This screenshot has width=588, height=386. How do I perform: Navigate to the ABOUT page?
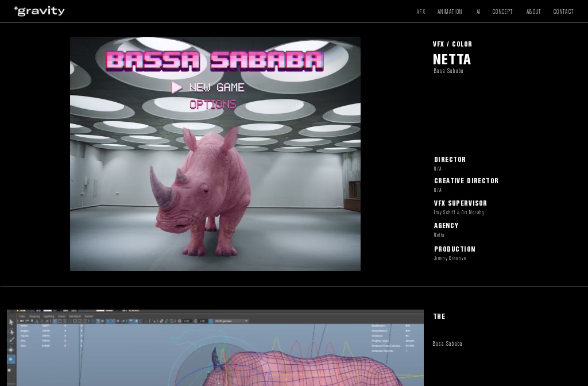[533, 11]
